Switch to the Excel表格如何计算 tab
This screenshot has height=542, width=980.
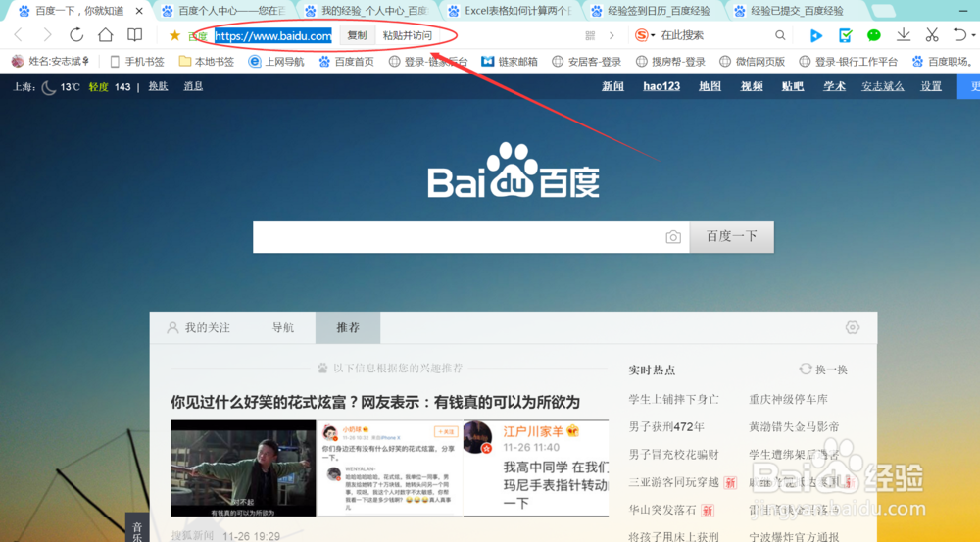(x=512, y=11)
